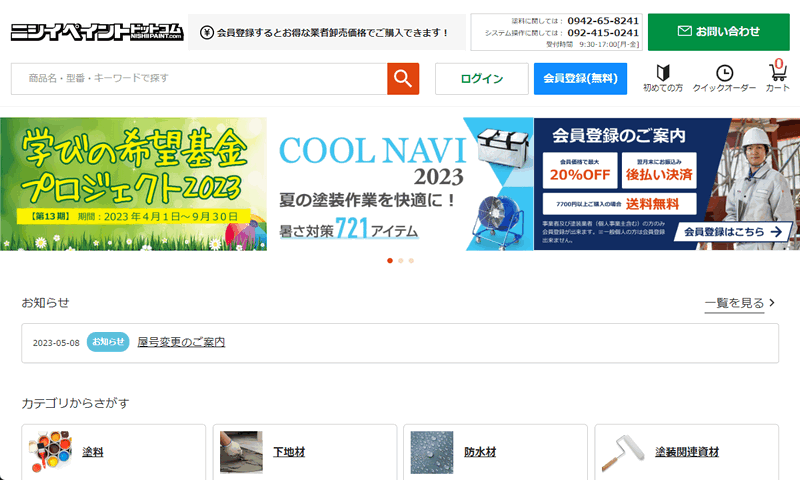The width and height of the screenshot is (800, 480).
Task: Click the phone number 092-415-0241
Action: coord(603,33)
